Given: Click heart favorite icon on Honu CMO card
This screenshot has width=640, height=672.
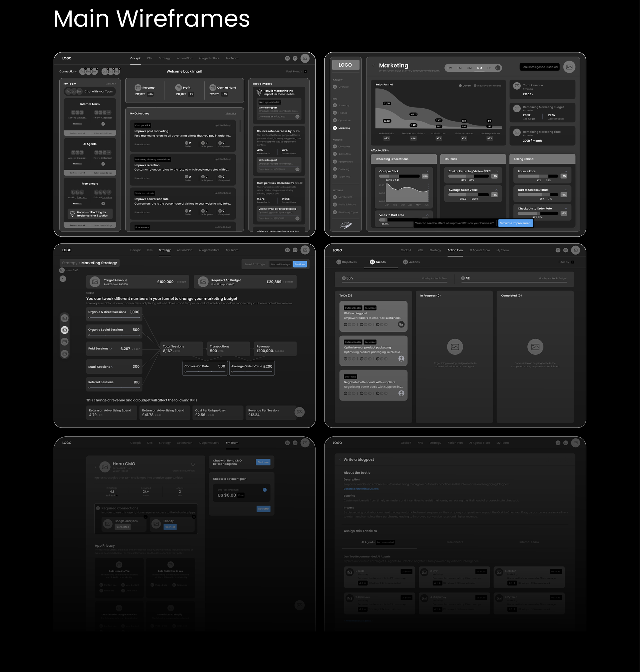Looking at the screenshot, I should point(193,464).
